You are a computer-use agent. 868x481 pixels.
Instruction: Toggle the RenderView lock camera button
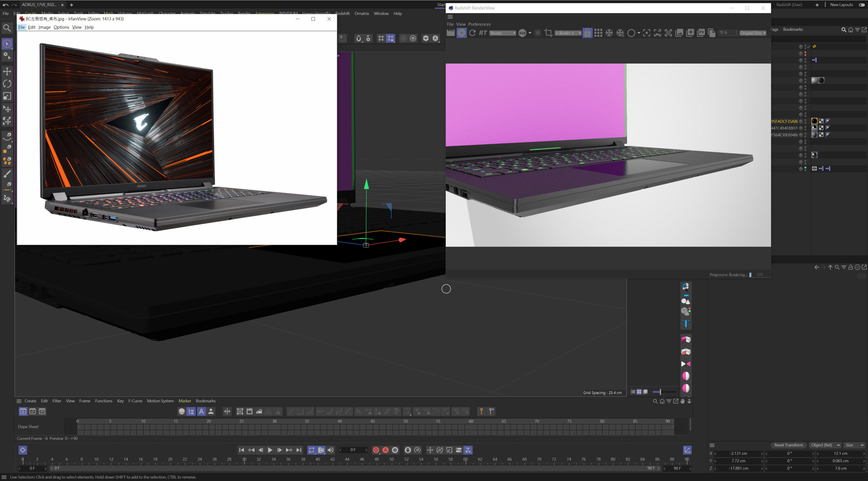tap(587, 33)
